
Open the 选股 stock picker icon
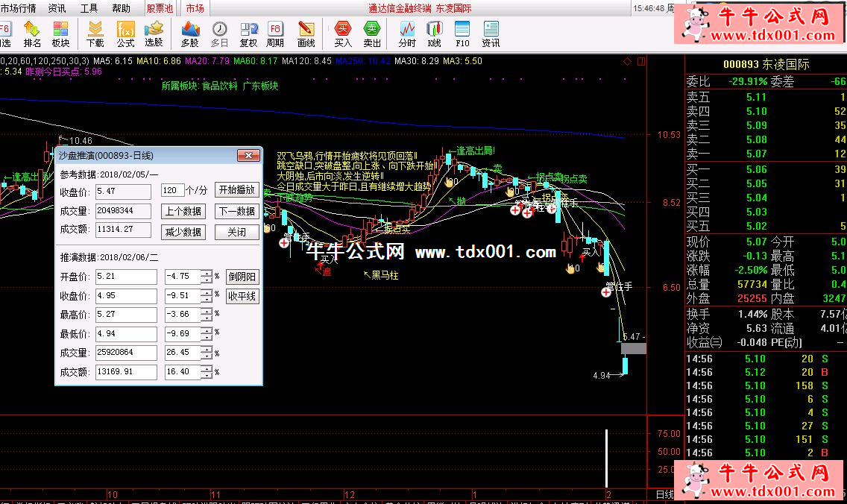(x=154, y=34)
